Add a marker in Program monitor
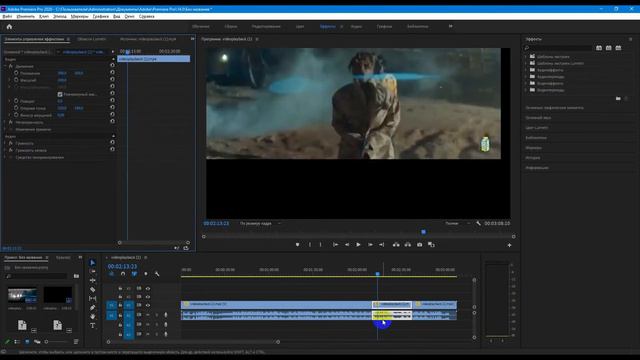The height and width of the screenshot is (360, 640). tap(298, 244)
